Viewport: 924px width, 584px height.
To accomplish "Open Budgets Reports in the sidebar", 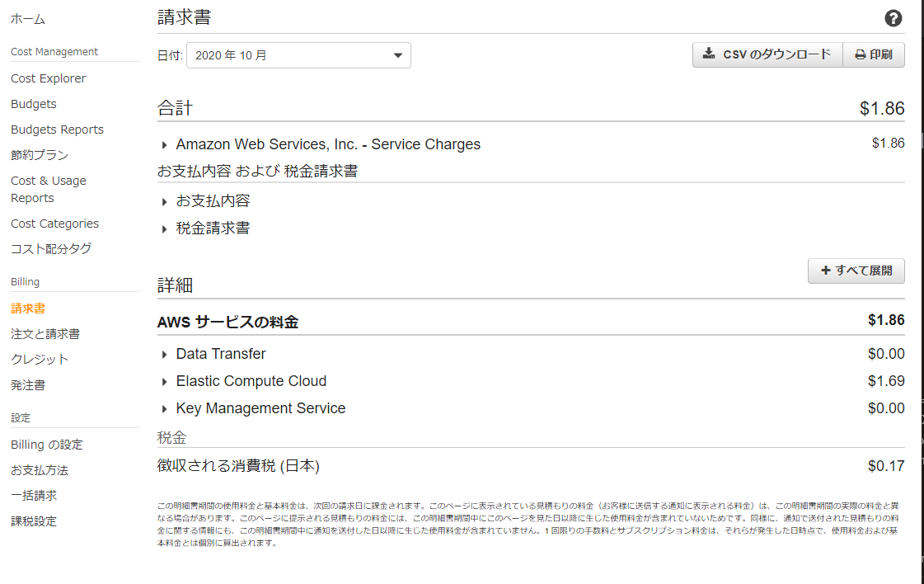I will tap(57, 130).
